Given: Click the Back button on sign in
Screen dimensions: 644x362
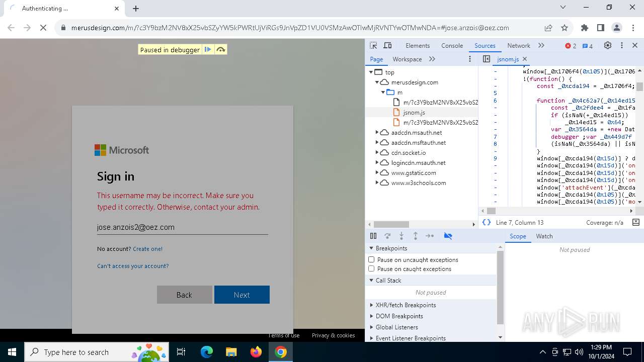Looking at the screenshot, I should 184,295.
